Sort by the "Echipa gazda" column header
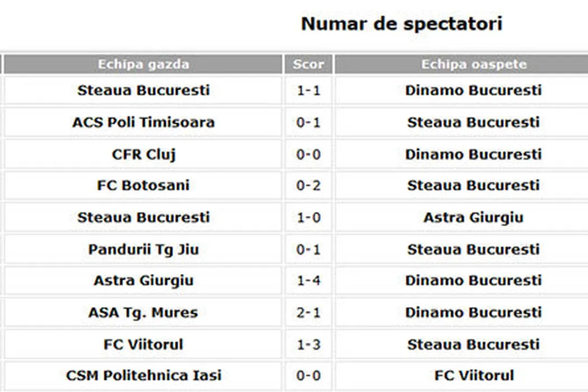 (143, 64)
